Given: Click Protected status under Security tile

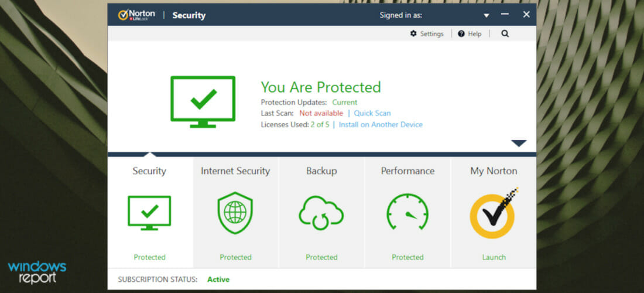Looking at the screenshot, I should click(149, 257).
